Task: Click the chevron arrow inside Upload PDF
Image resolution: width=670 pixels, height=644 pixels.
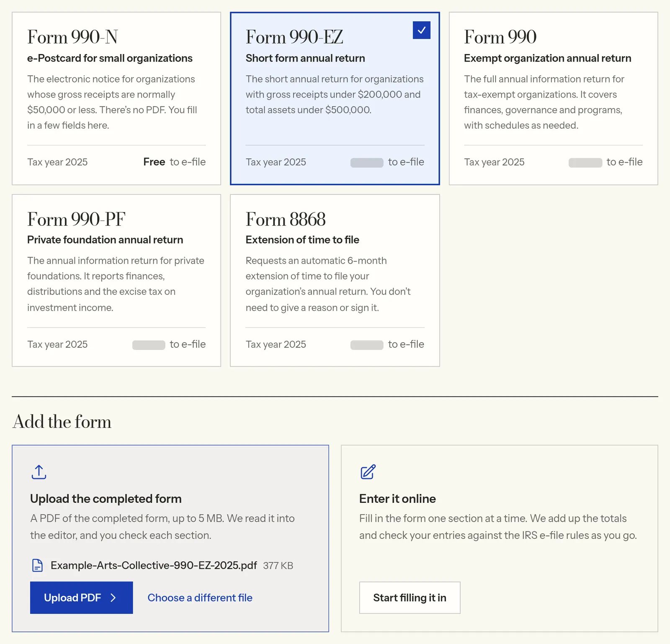Action: (113, 597)
